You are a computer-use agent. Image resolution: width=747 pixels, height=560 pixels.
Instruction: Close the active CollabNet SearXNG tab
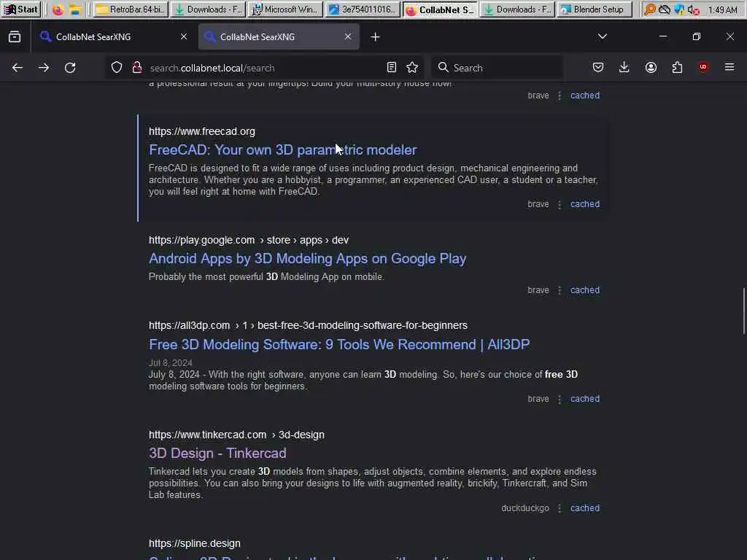point(348,36)
